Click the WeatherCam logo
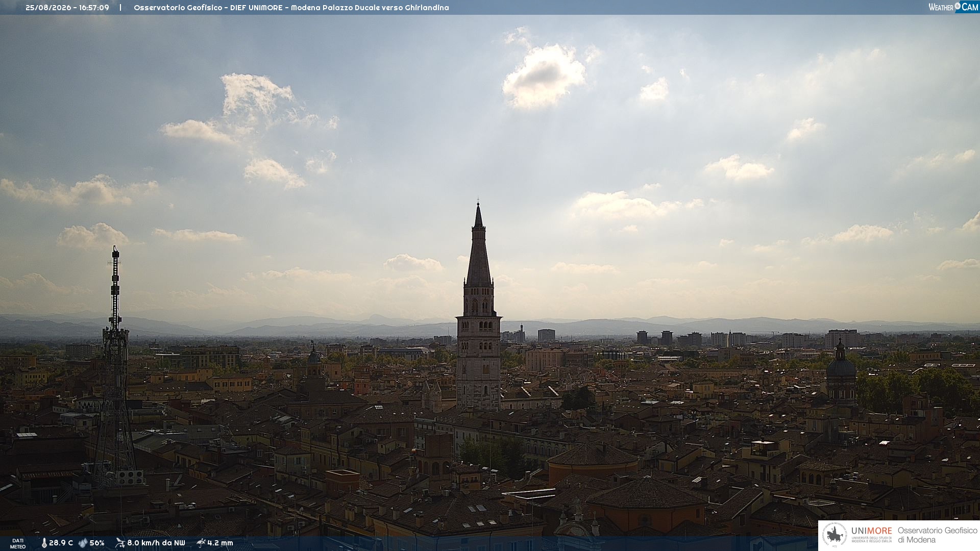 [953, 7]
